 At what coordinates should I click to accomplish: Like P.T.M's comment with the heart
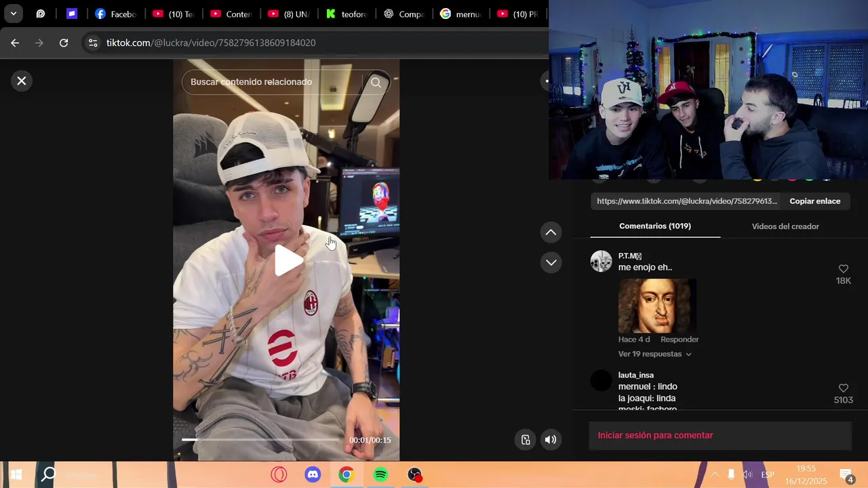(x=844, y=269)
